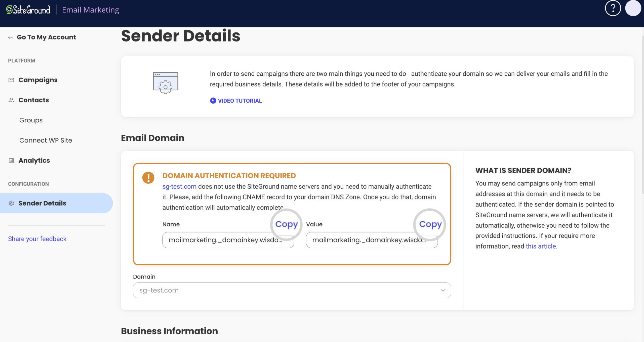
Task: Click the Business Information heading
Action: (x=169, y=331)
